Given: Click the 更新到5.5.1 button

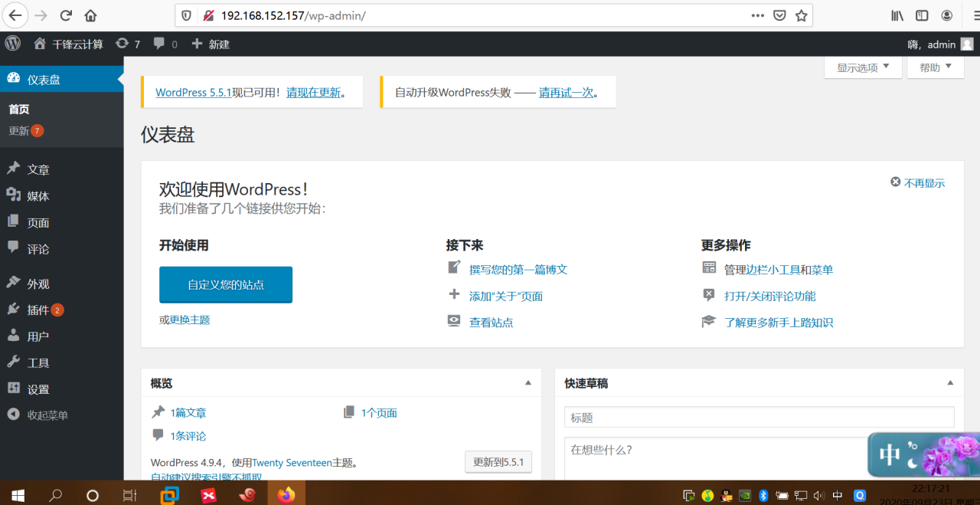Looking at the screenshot, I should coord(498,462).
